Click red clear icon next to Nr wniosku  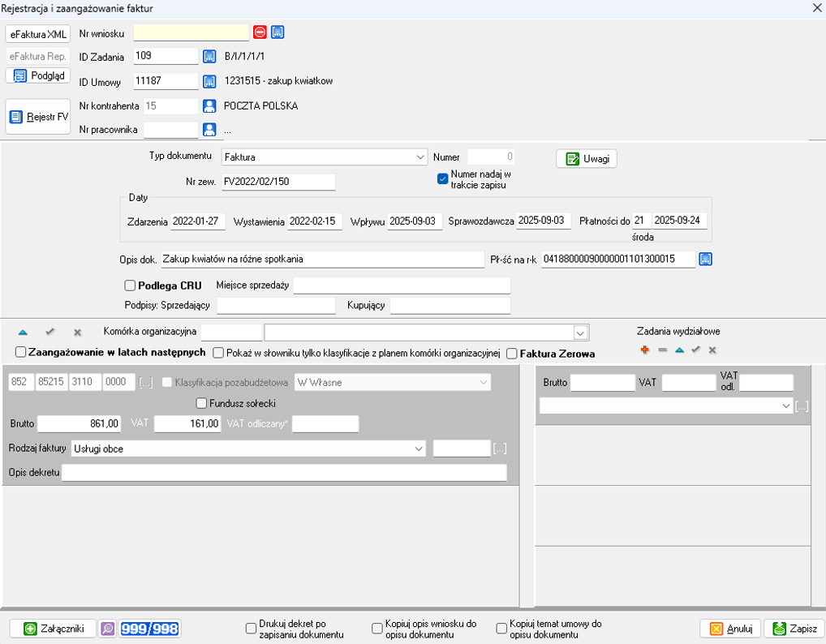(x=260, y=32)
